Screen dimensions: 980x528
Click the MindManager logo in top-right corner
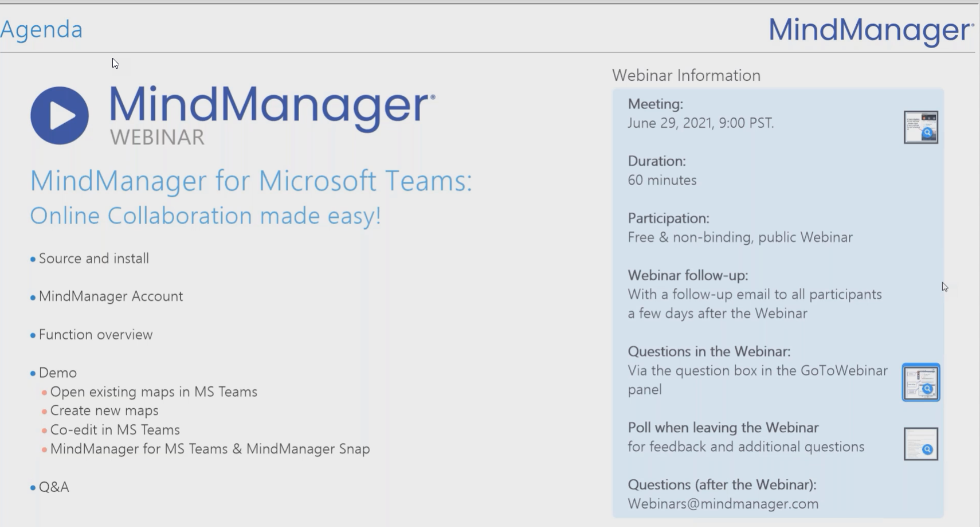[871, 30]
